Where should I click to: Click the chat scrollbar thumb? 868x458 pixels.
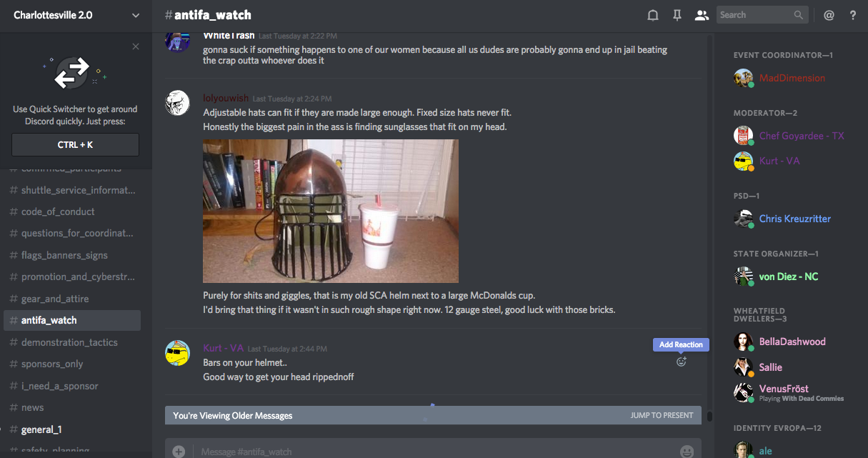(709, 416)
